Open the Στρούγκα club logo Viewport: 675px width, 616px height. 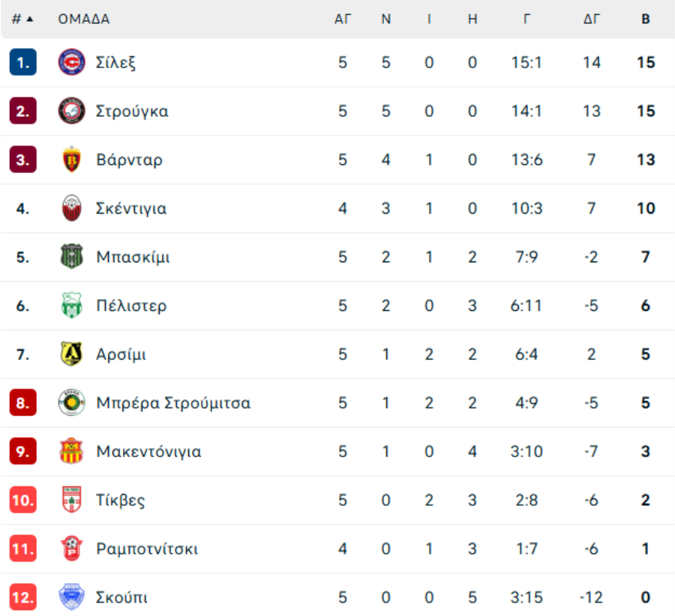coord(71,111)
